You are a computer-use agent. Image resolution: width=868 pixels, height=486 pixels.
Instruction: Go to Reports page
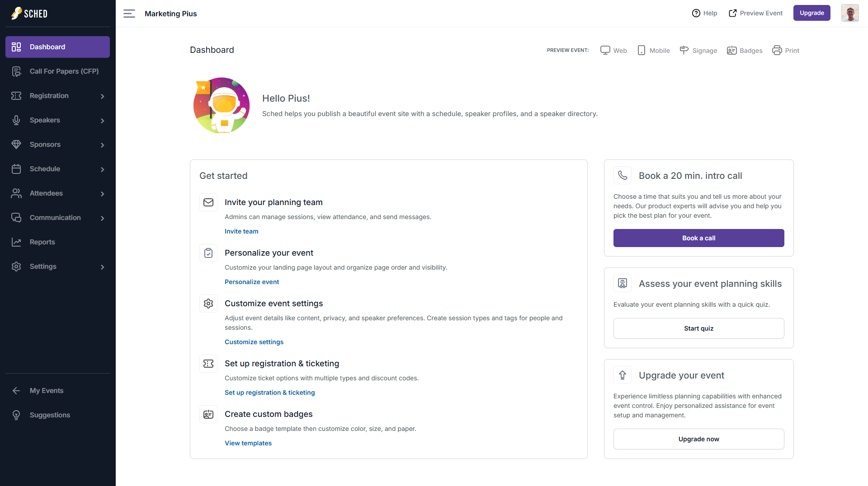(x=42, y=242)
